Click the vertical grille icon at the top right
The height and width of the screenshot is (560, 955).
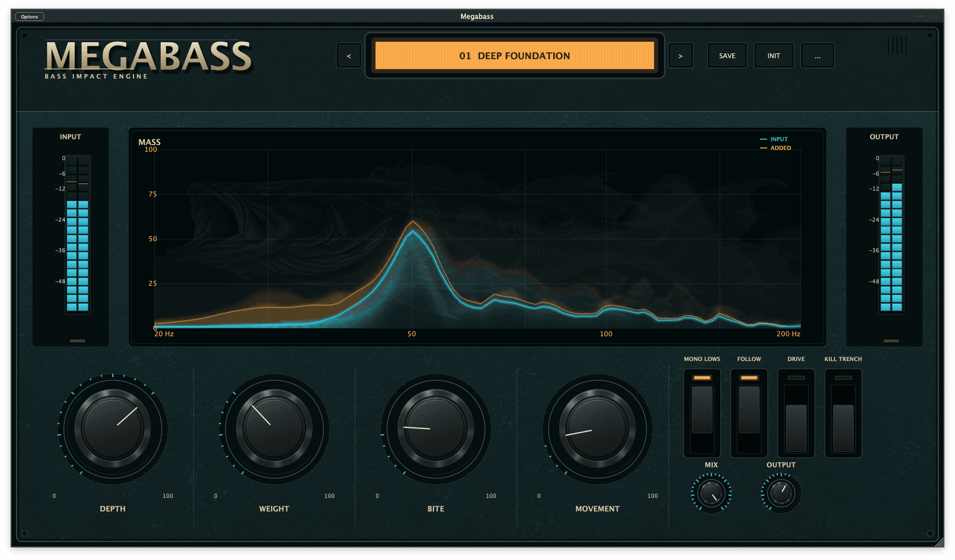[897, 45]
